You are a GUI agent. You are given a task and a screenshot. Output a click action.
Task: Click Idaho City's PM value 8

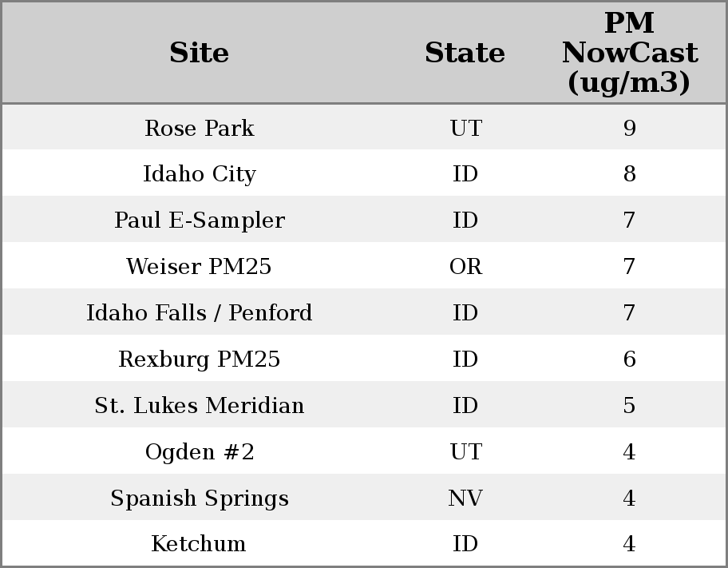(x=629, y=174)
